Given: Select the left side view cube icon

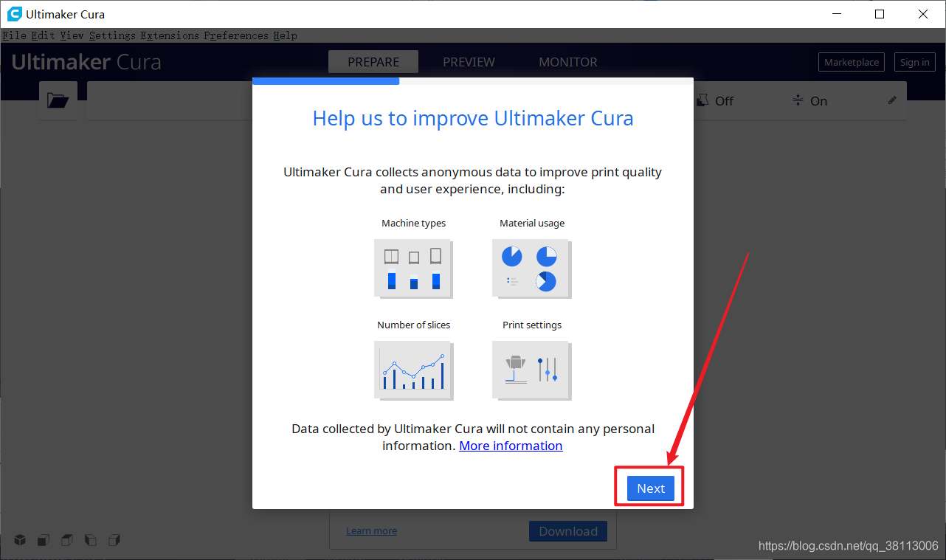Looking at the screenshot, I should point(91,540).
